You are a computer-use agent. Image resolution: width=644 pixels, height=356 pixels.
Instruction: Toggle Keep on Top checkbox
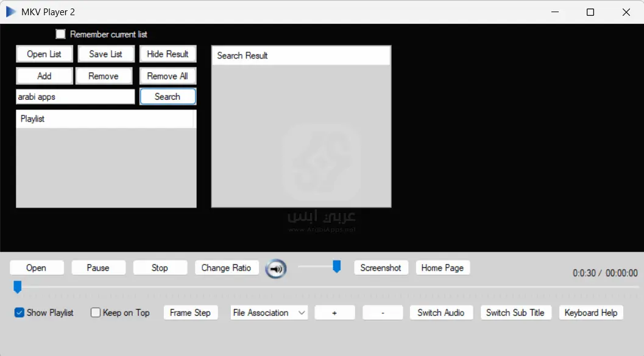pos(96,313)
